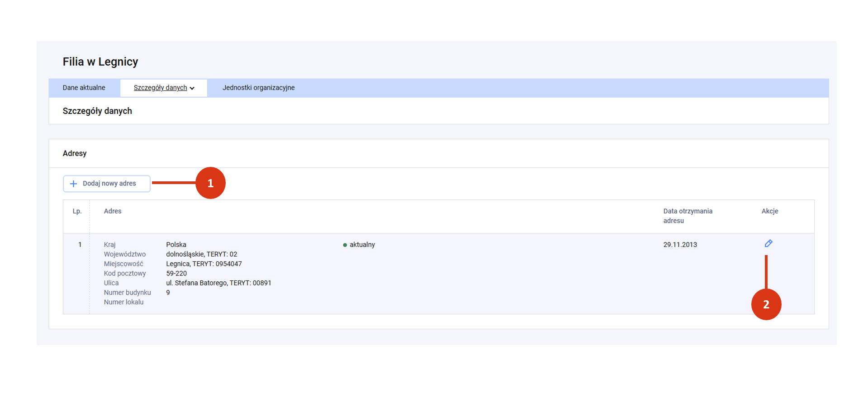The height and width of the screenshot is (393, 868).
Task: Select the date 29.11.2013 in the table
Action: (x=680, y=245)
